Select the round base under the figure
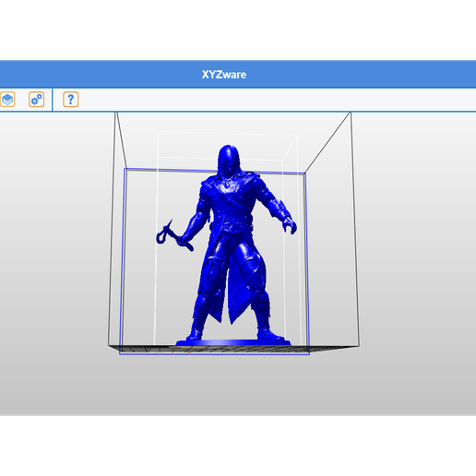The height and width of the screenshot is (476, 476). [x=233, y=342]
